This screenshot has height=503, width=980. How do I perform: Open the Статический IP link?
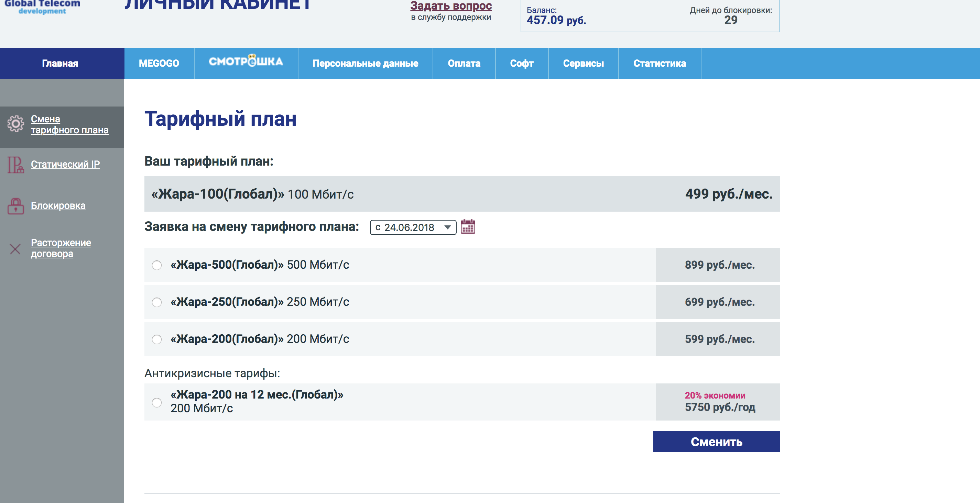click(65, 164)
